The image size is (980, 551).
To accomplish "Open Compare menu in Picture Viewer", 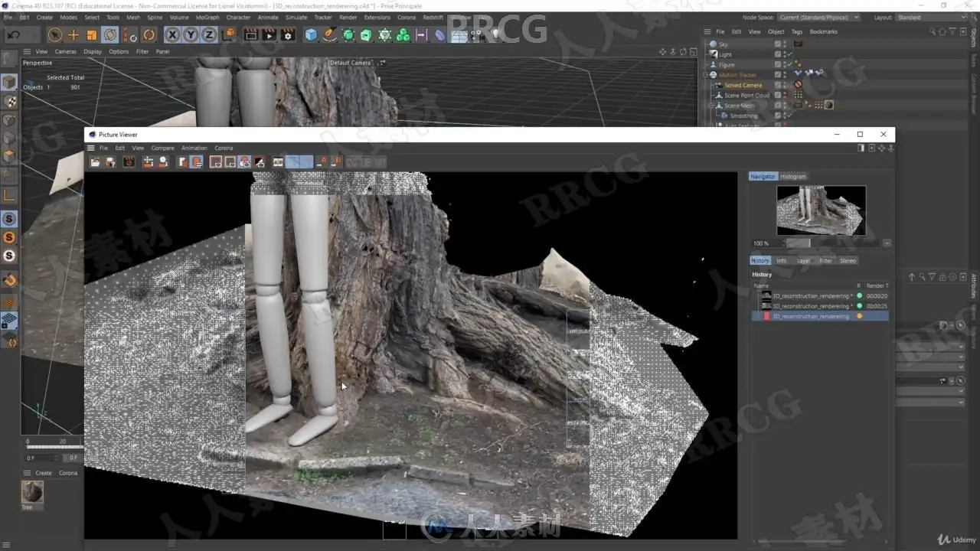I will (x=162, y=148).
